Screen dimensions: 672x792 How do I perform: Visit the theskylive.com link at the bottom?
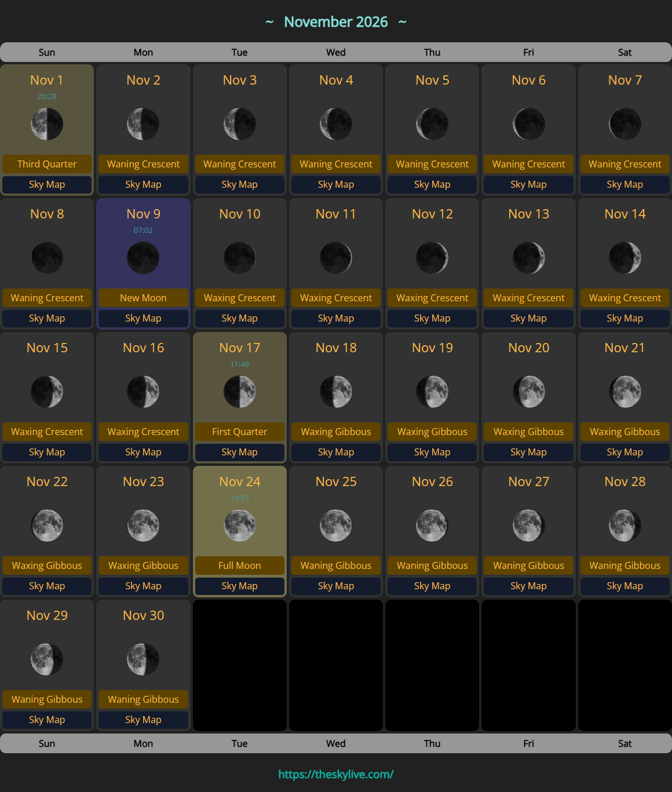point(336,773)
